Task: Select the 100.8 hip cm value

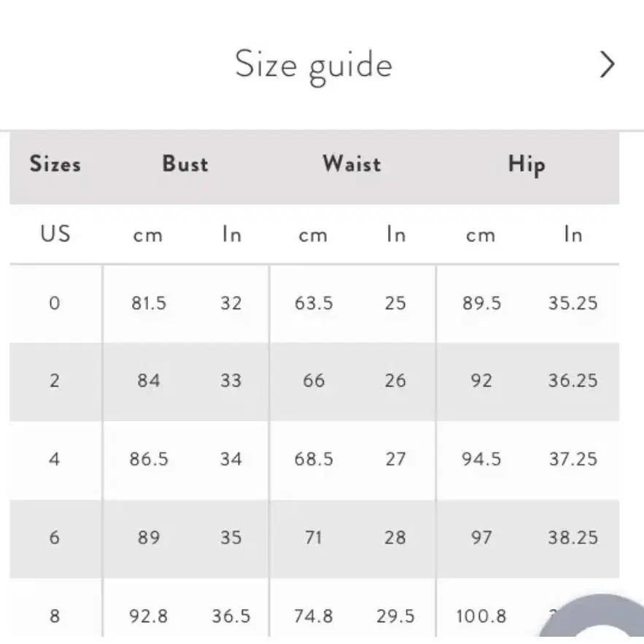Action: (481, 616)
